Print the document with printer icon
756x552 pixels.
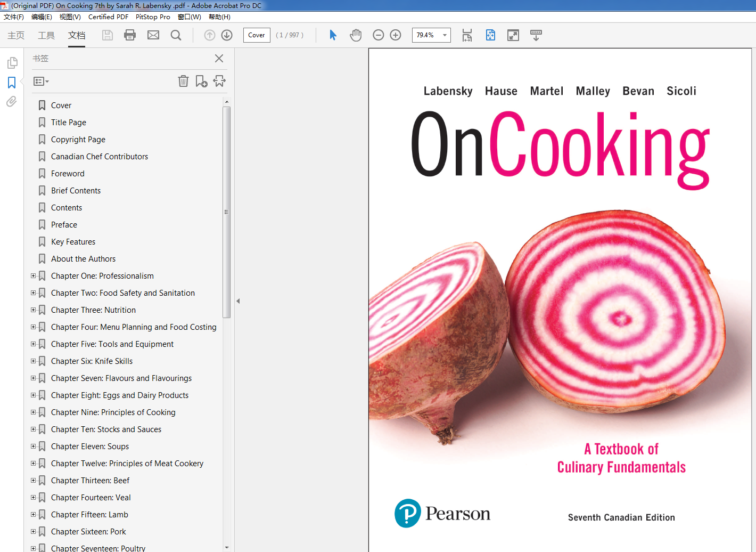click(x=130, y=35)
